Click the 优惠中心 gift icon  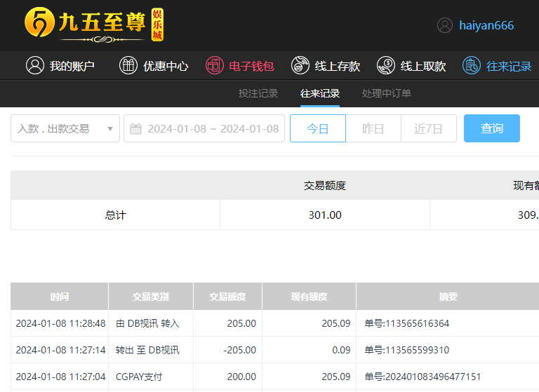click(x=128, y=65)
